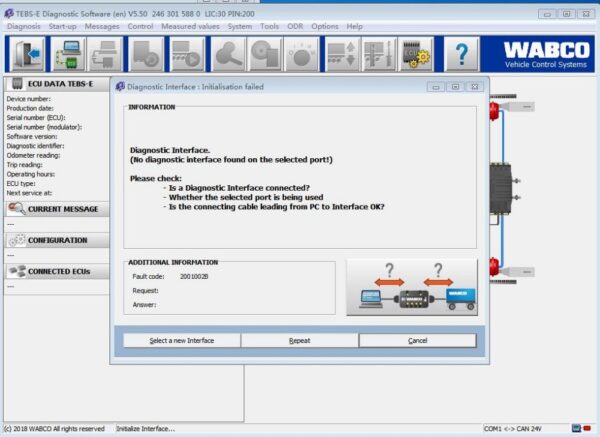Click the start diagnosis laptop-ECU icon
This screenshot has width=600, height=437.
coord(68,54)
